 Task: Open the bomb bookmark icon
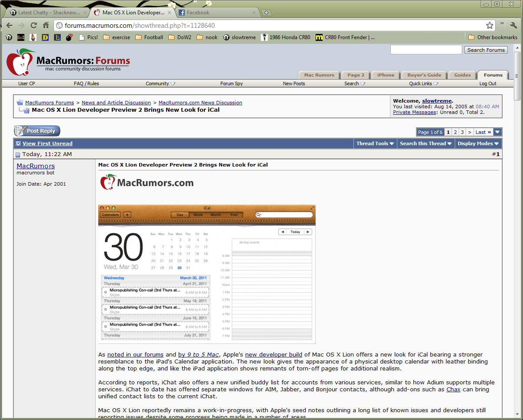point(70,37)
